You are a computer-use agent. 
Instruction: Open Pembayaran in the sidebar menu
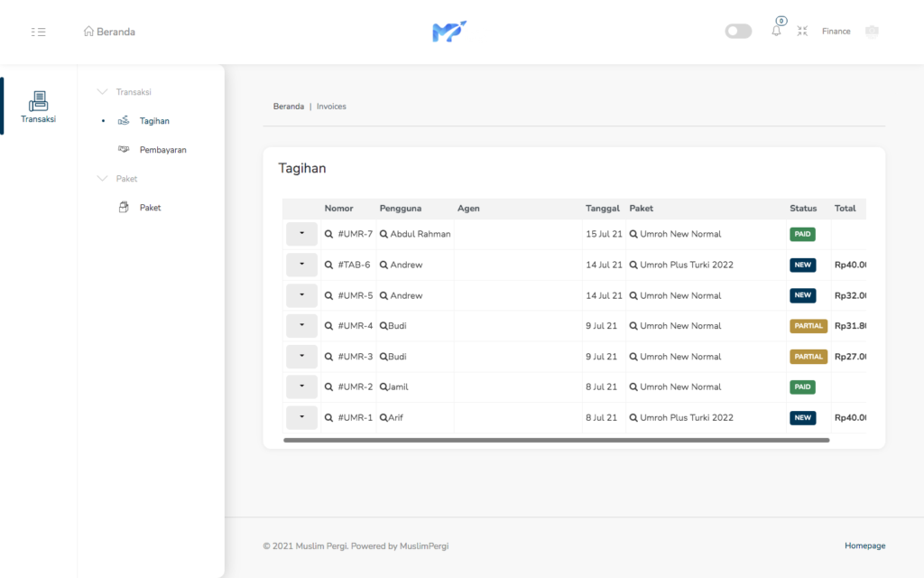(x=162, y=150)
